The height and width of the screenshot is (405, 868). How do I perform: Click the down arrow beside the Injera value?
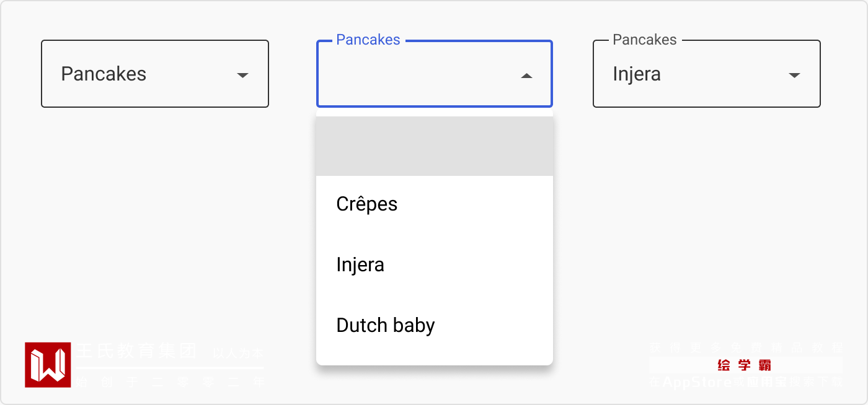pyautogui.click(x=794, y=75)
